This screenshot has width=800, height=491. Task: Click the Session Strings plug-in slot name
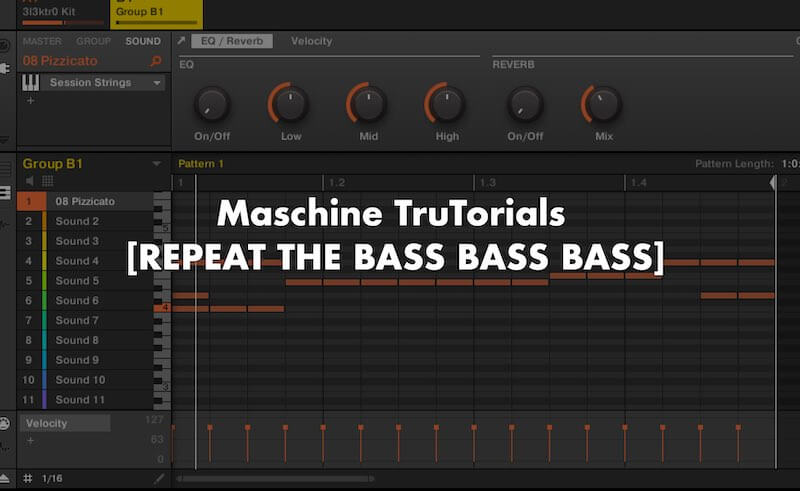pos(90,82)
